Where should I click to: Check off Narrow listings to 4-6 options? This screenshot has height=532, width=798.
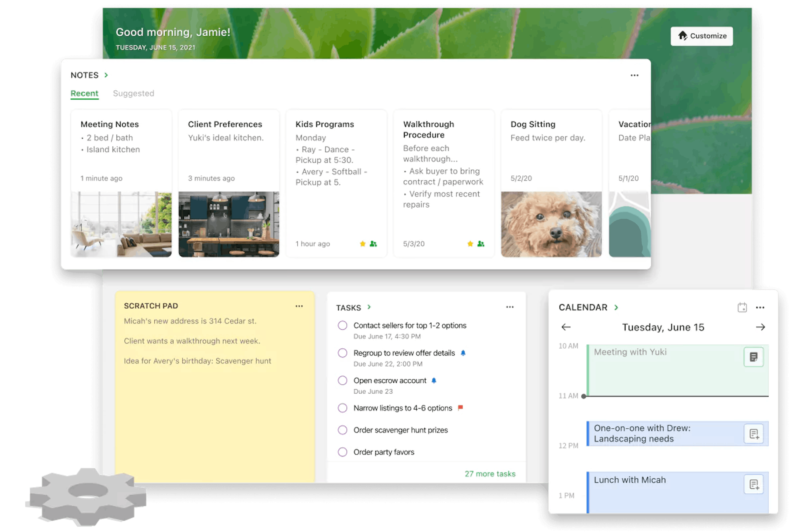coord(342,408)
